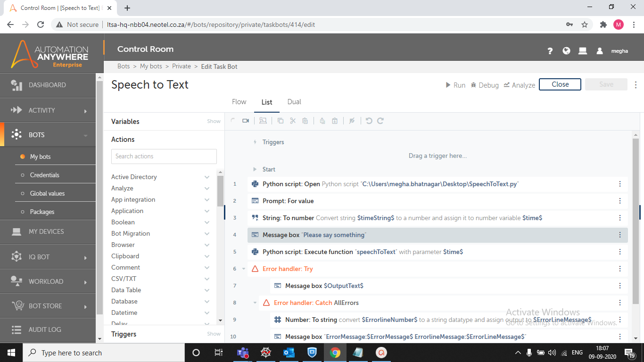
Task: Click the undo arrow in the editor toolbar
Action: pos(369,121)
